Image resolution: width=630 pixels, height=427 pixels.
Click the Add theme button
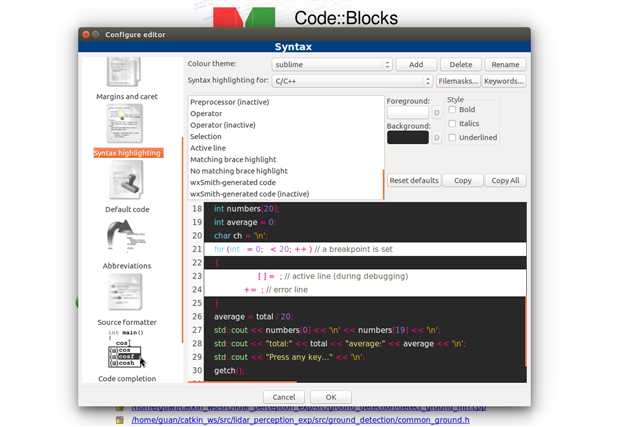tap(416, 64)
